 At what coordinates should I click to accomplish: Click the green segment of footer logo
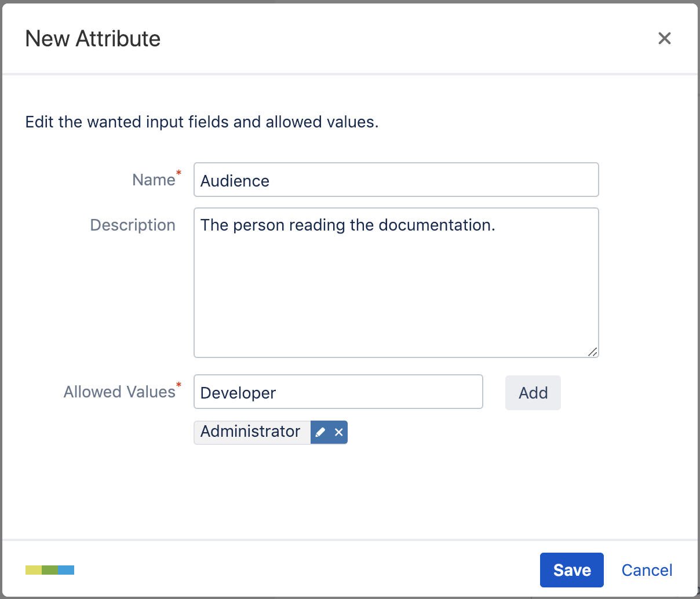(50, 570)
